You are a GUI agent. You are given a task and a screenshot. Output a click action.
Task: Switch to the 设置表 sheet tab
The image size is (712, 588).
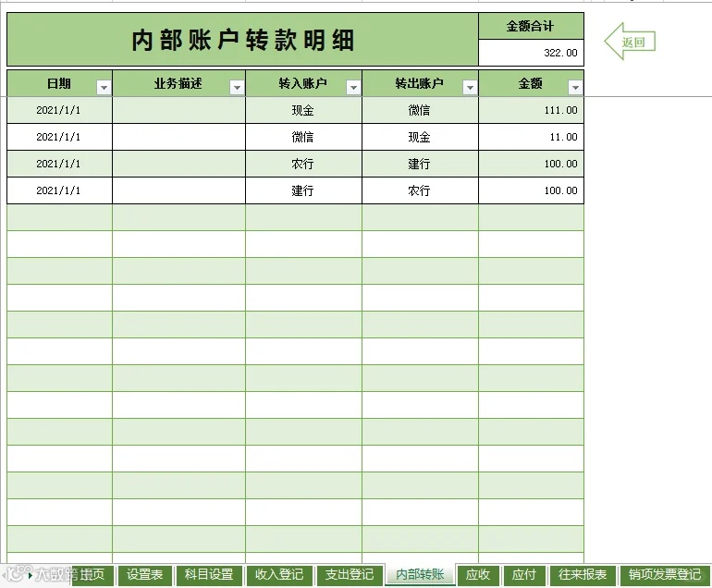145,575
